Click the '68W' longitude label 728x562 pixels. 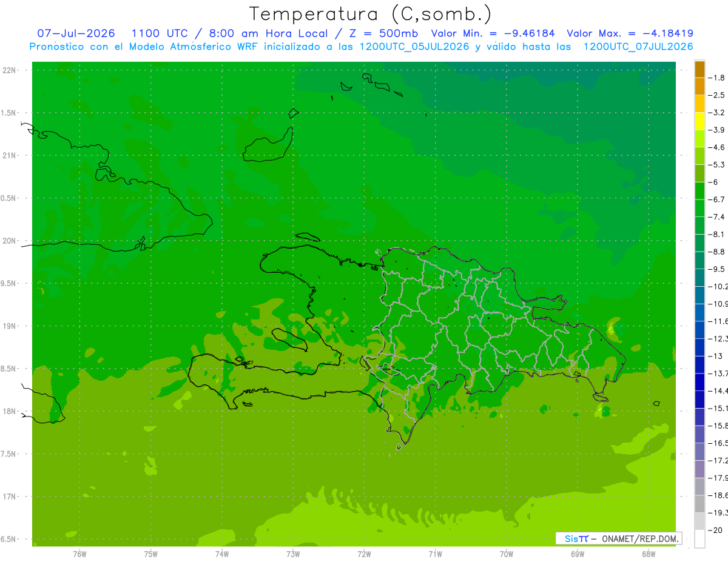pyautogui.click(x=649, y=554)
